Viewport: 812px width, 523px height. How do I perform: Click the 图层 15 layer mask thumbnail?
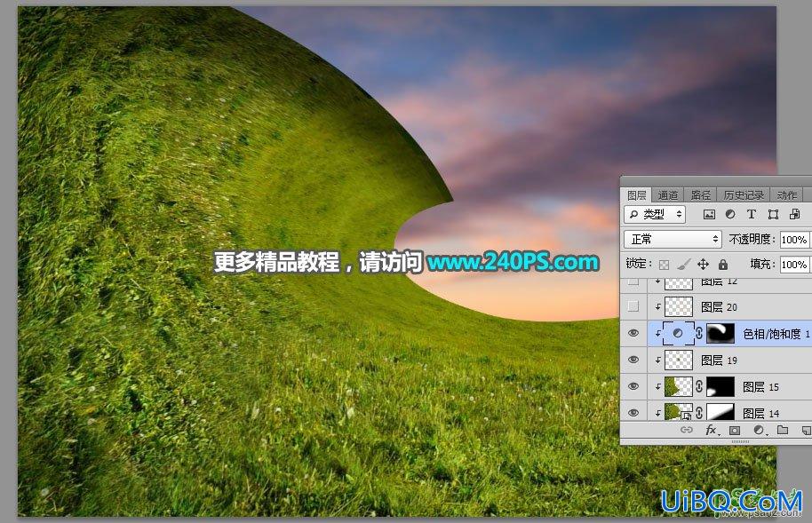pyautogui.click(x=720, y=387)
